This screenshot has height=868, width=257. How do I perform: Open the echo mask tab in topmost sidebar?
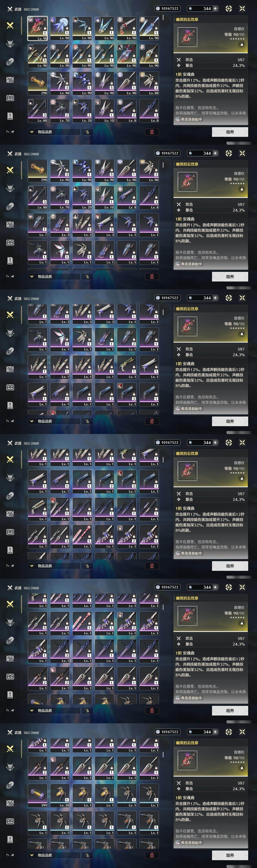10,43
